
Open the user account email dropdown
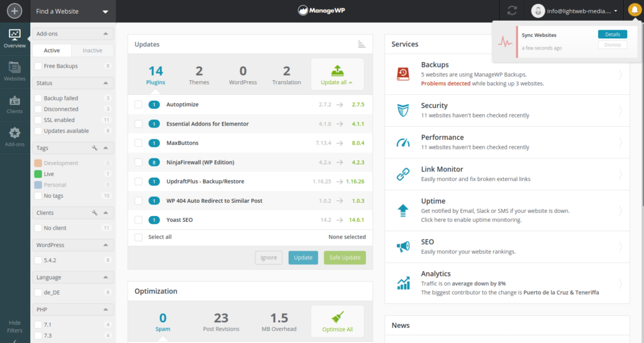coord(582,11)
